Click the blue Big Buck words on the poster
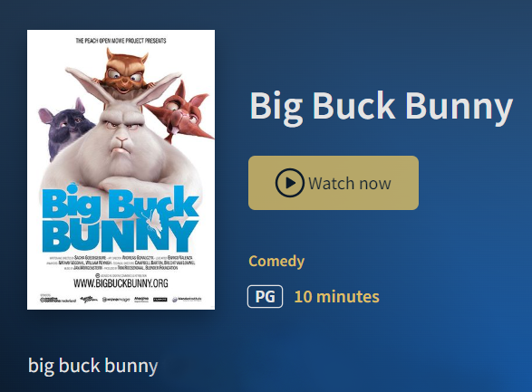The image size is (532, 392). (x=120, y=203)
